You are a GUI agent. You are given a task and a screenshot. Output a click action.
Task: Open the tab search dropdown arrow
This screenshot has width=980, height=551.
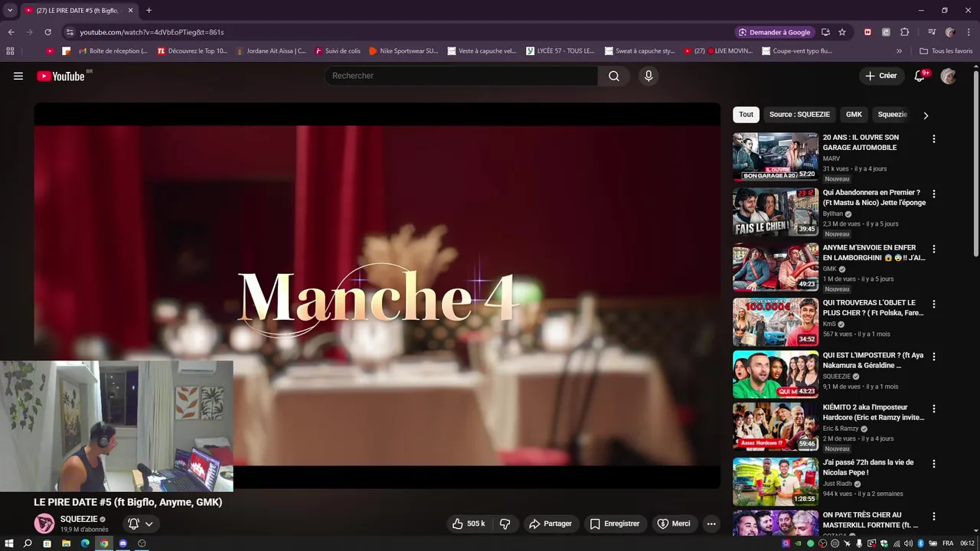click(10, 10)
